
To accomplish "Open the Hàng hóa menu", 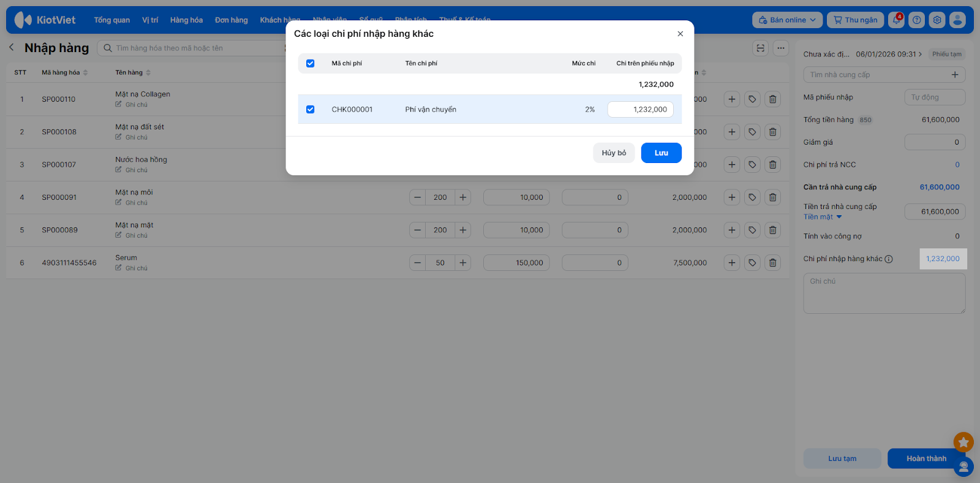I will point(186,20).
